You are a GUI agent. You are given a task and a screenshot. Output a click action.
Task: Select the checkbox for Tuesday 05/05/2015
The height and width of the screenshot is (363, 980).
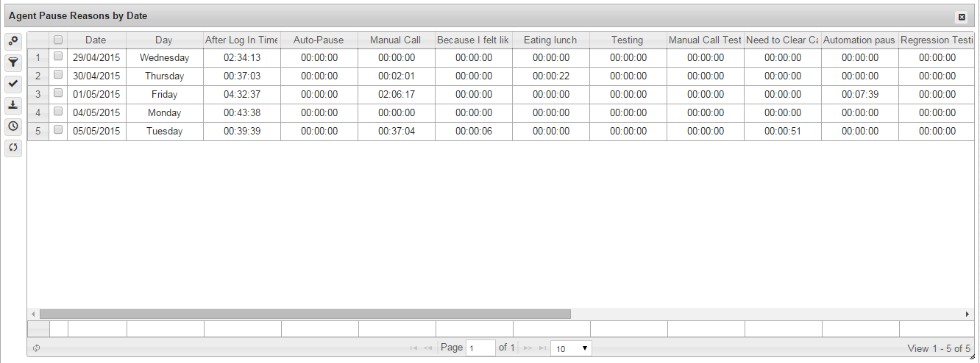pyautogui.click(x=58, y=130)
